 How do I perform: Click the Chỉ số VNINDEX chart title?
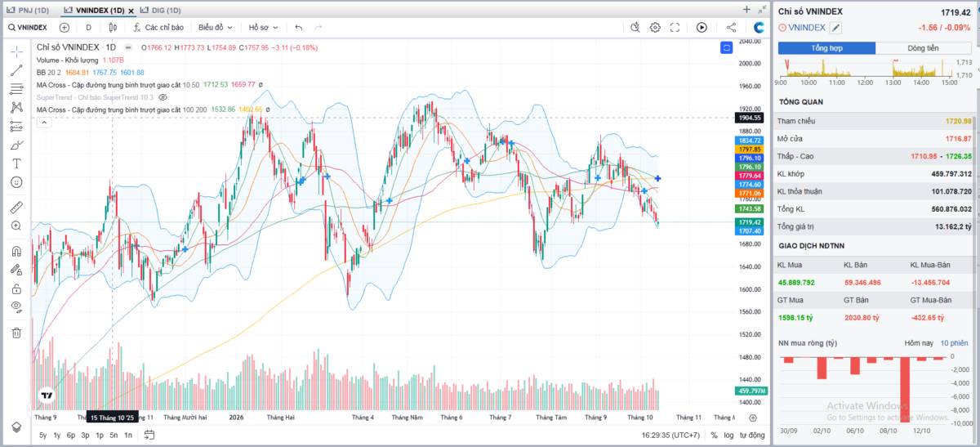coord(76,47)
